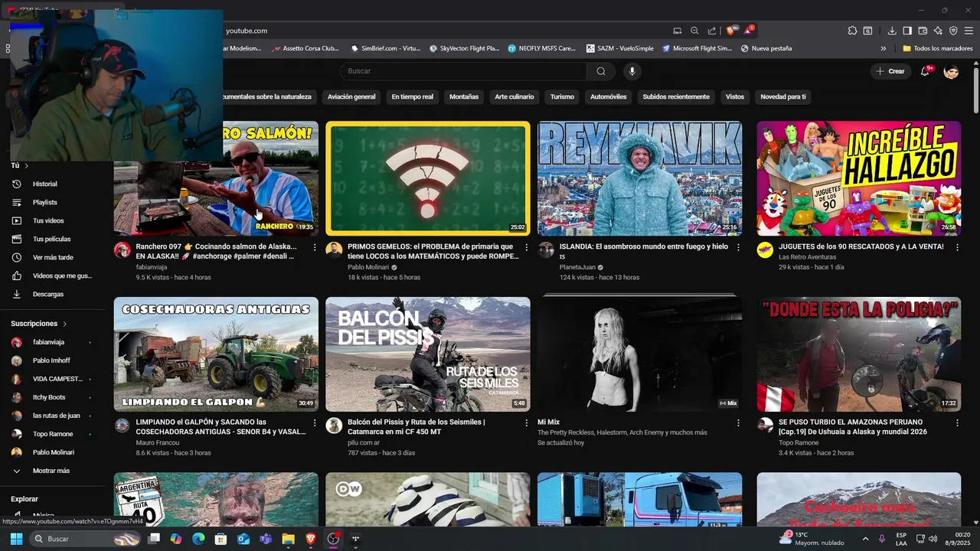Play COSECHADORAS ANTIGUAS video thumbnail
980x551 pixels.
[x=216, y=354]
